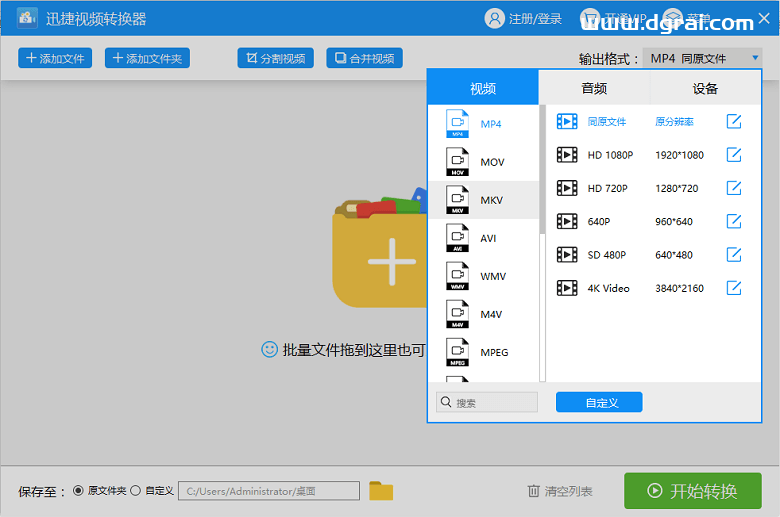Click the edit icon for 4K Video
Image resolution: width=780 pixels, height=517 pixels.
tap(733, 288)
